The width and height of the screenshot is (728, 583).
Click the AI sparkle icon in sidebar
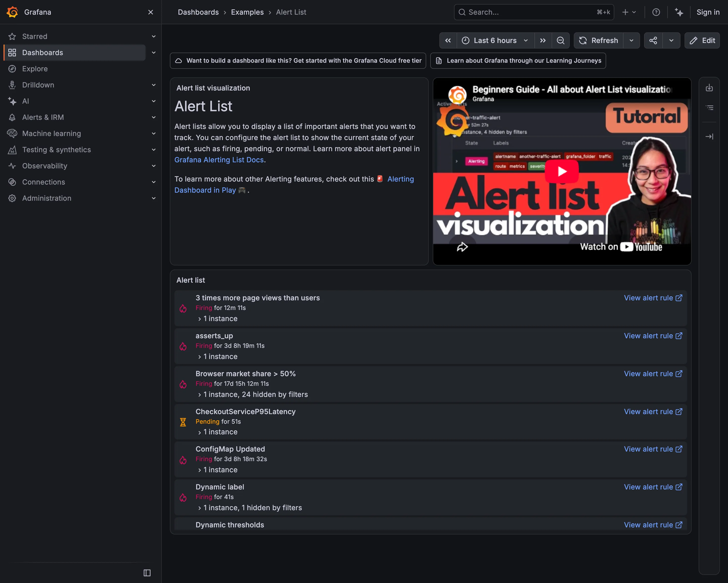[x=12, y=101]
